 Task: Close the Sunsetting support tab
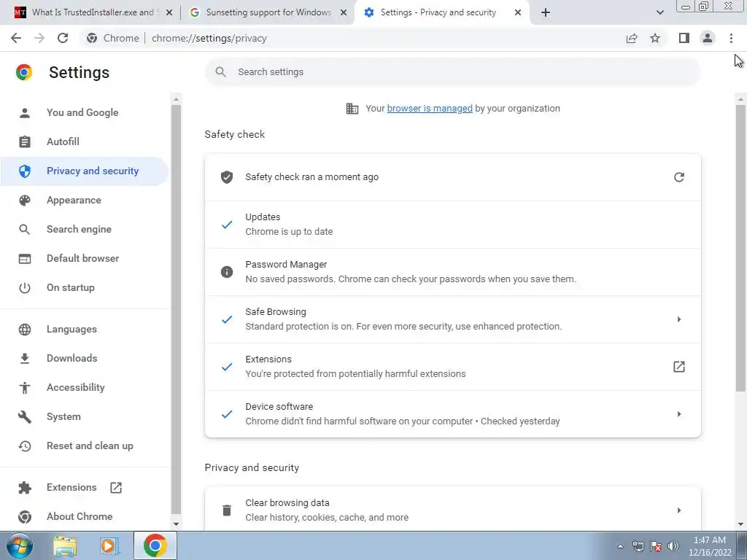tap(344, 12)
